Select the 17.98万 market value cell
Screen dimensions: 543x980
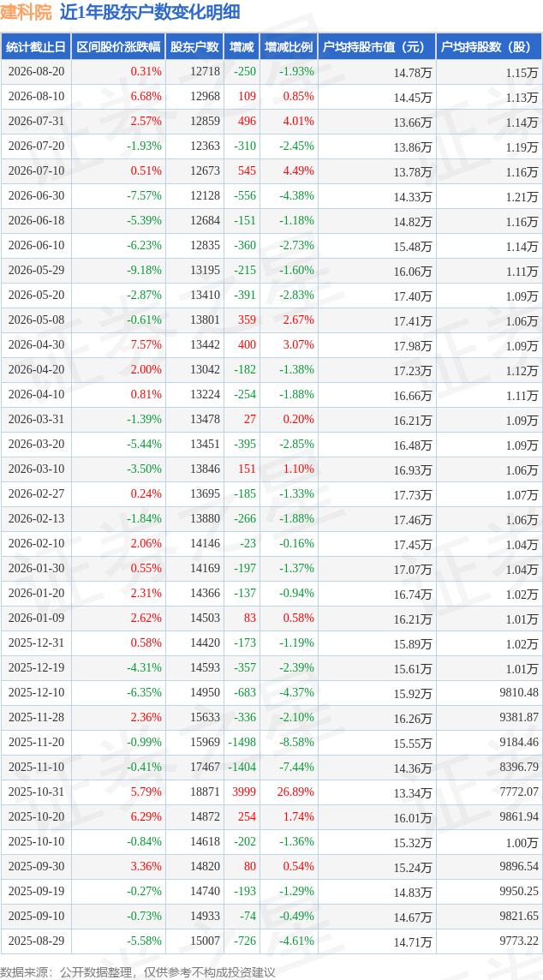tap(413, 345)
